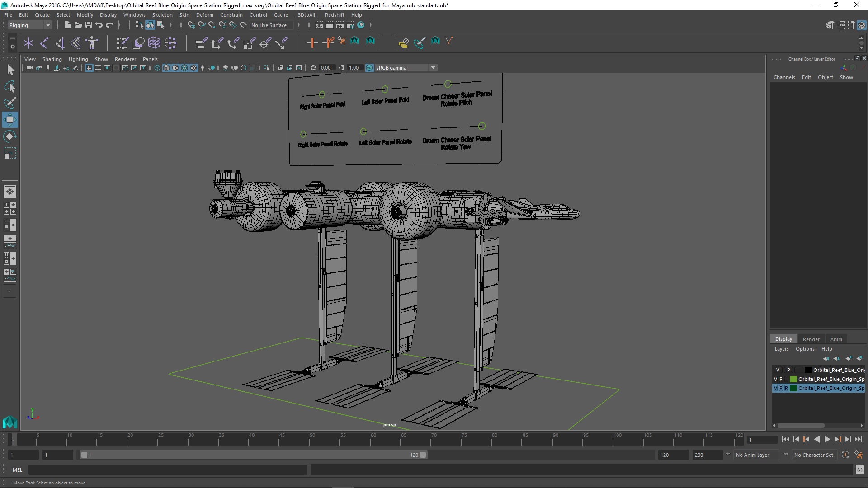Undo the last action
868x488 pixels.
click(x=99, y=25)
